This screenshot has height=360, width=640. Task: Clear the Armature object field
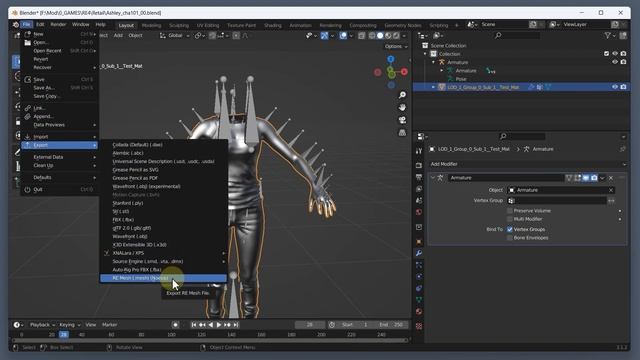tap(611, 190)
